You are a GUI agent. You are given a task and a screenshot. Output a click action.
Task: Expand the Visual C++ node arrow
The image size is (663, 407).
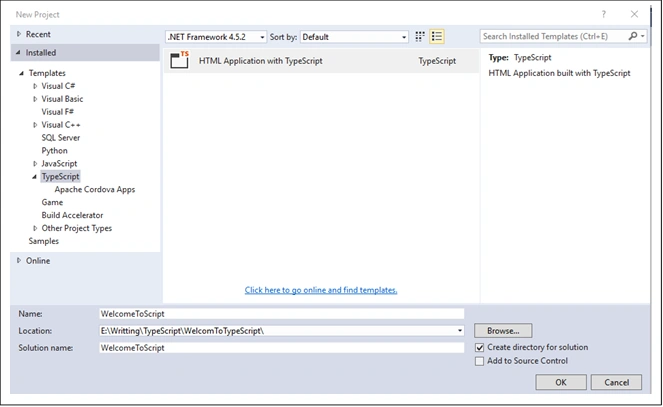[35, 125]
